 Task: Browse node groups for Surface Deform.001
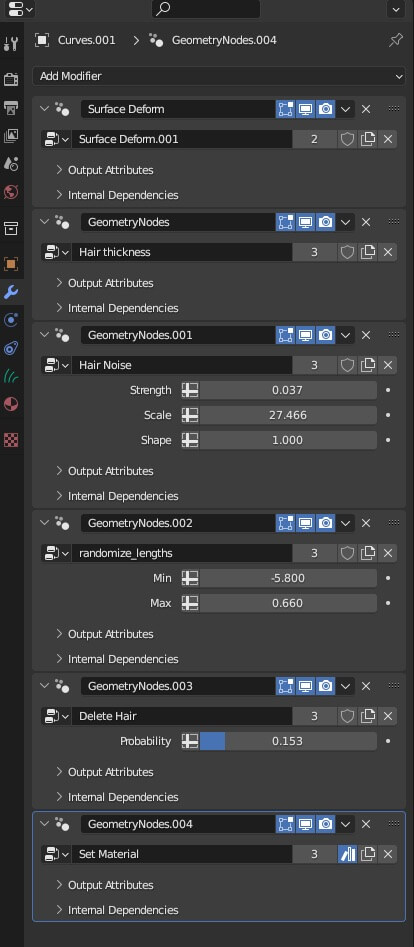tap(56, 139)
